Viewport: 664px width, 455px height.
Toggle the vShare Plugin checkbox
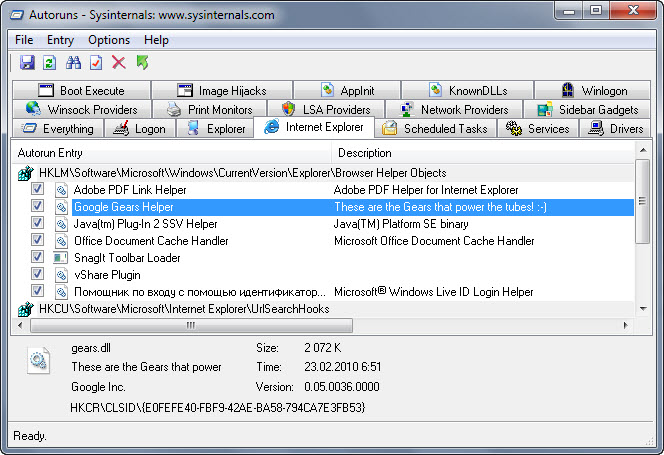(37, 273)
